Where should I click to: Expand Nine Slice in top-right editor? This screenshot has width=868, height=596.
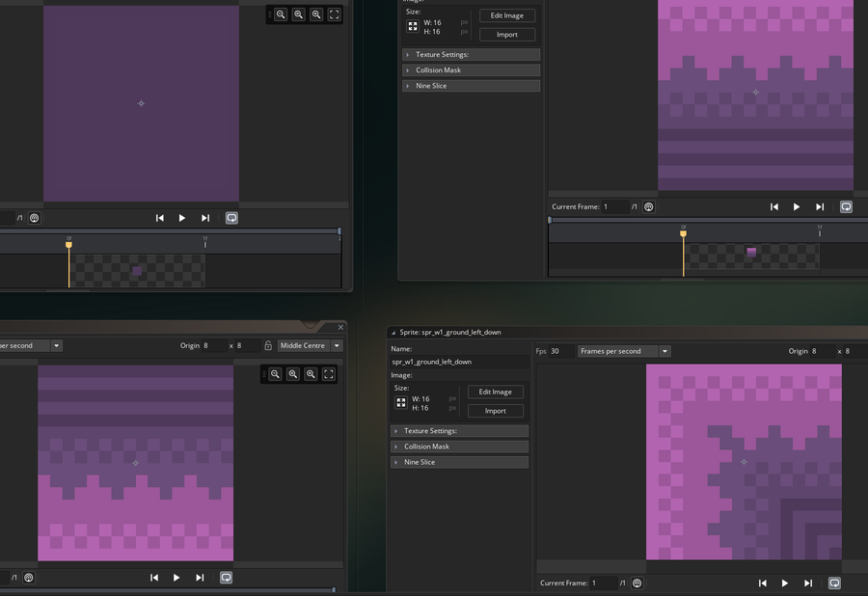[471, 86]
